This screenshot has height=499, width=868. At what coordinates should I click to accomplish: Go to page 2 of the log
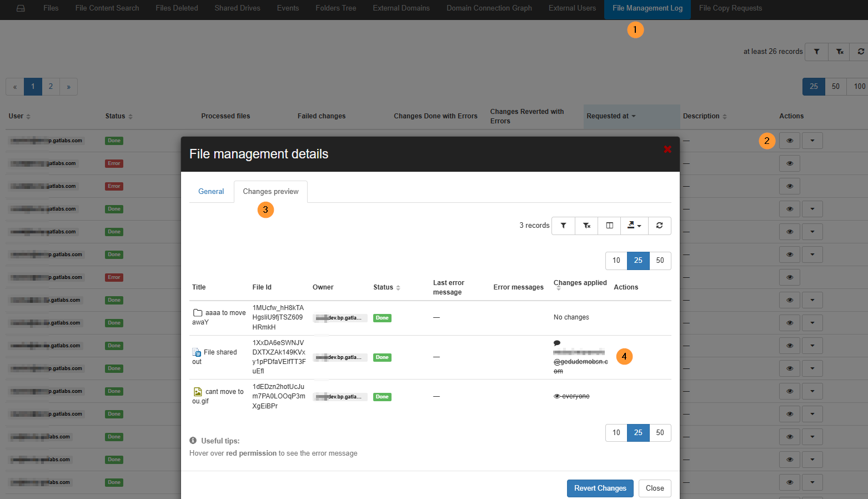point(51,87)
